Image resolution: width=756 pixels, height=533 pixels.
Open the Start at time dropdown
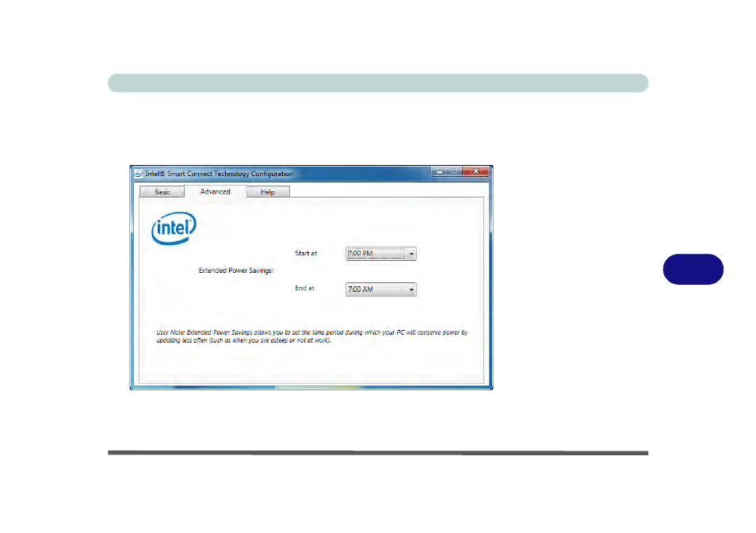(381, 254)
